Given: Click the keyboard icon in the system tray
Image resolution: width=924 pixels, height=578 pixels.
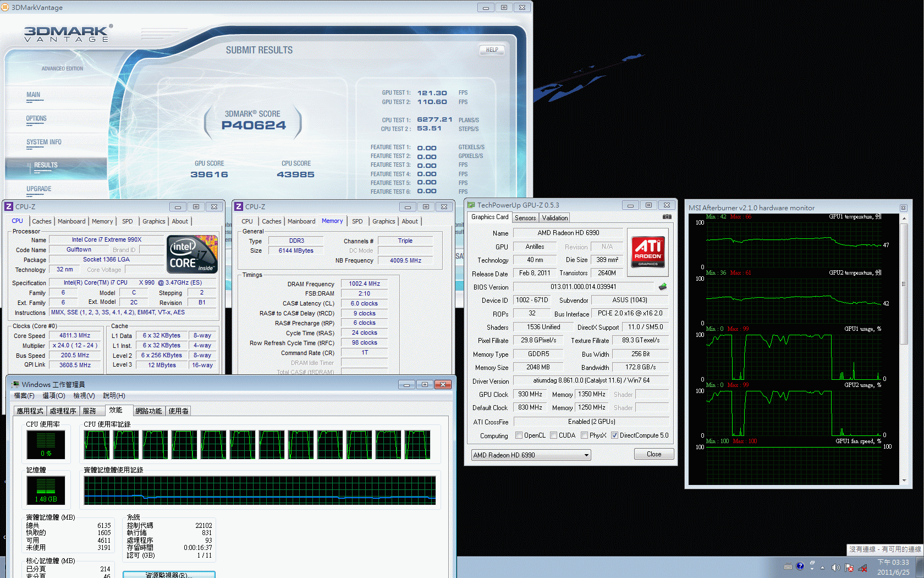Looking at the screenshot, I should (788, 566).
